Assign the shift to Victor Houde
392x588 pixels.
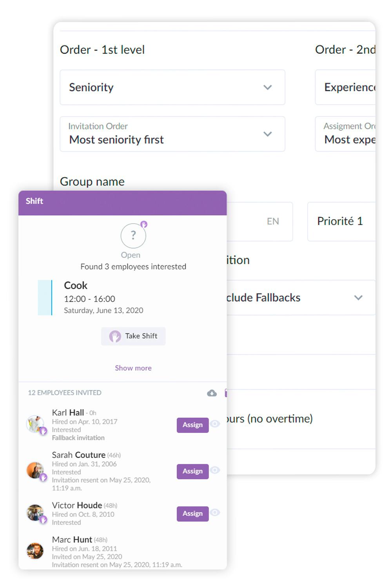pyautogui.click(x=192, y=514)
